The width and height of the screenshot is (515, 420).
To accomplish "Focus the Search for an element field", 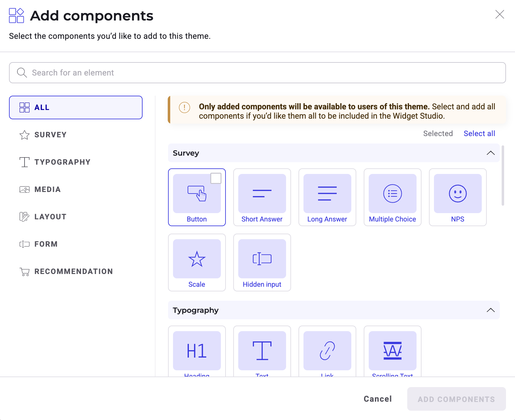I will pos(257,73).
